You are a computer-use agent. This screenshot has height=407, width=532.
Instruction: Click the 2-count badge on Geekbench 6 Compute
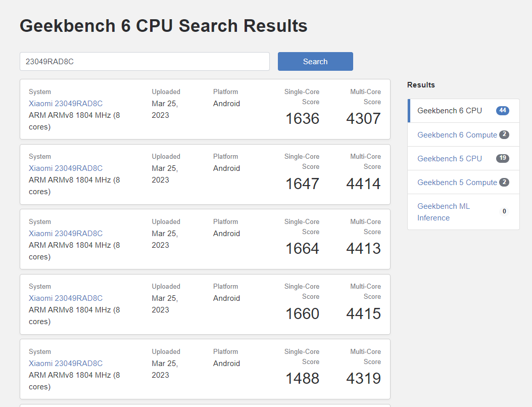click(504, 134)
